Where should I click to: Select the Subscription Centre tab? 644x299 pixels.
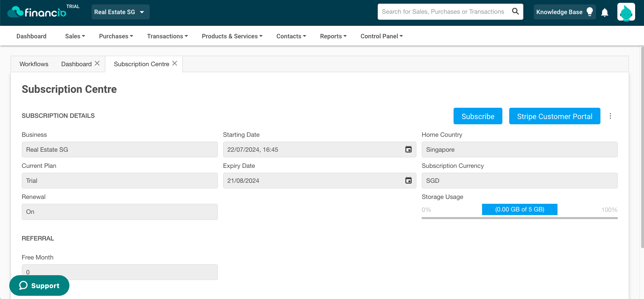tap(142, 64)
